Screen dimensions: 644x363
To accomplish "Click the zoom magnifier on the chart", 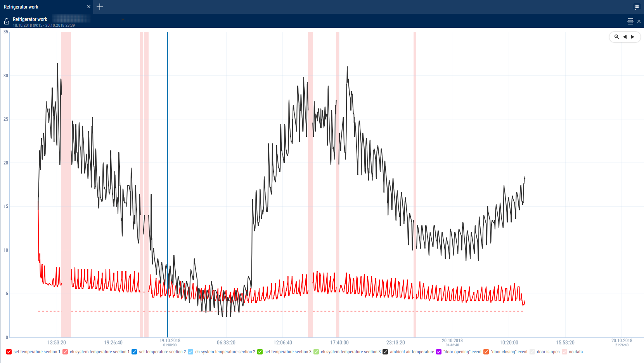I will click(x=617, y=37).
